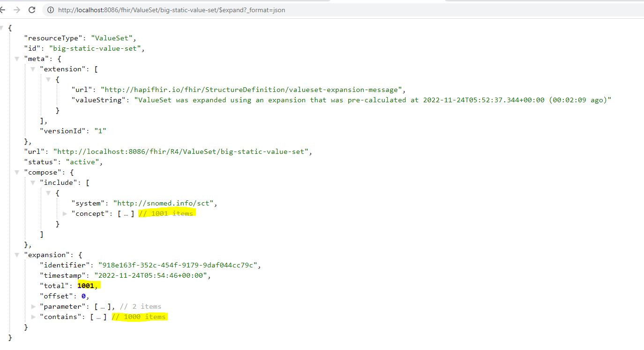Collapse the meta object node
This screenshot has height=350, width=644.
coord(17,58)
